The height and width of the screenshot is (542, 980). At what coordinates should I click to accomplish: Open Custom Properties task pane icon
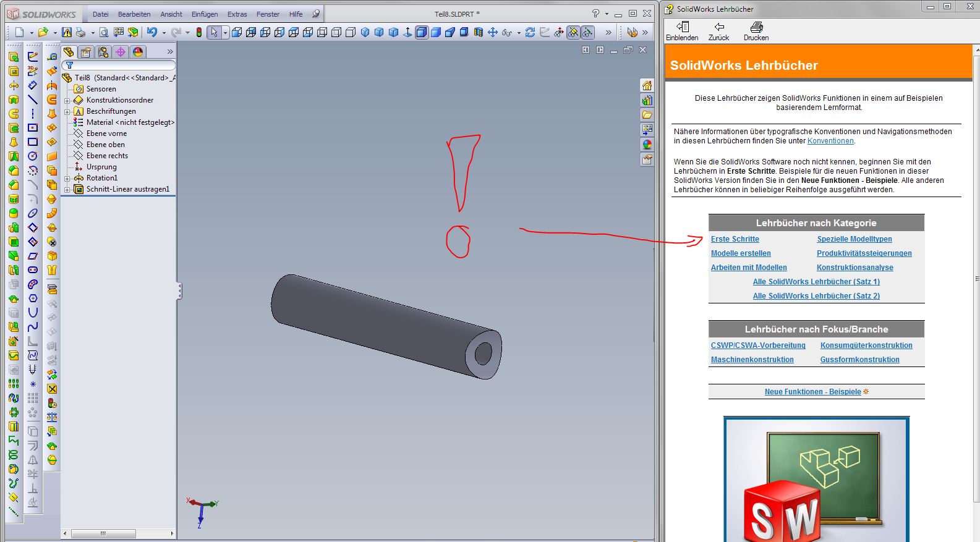(x=647, y=159)
